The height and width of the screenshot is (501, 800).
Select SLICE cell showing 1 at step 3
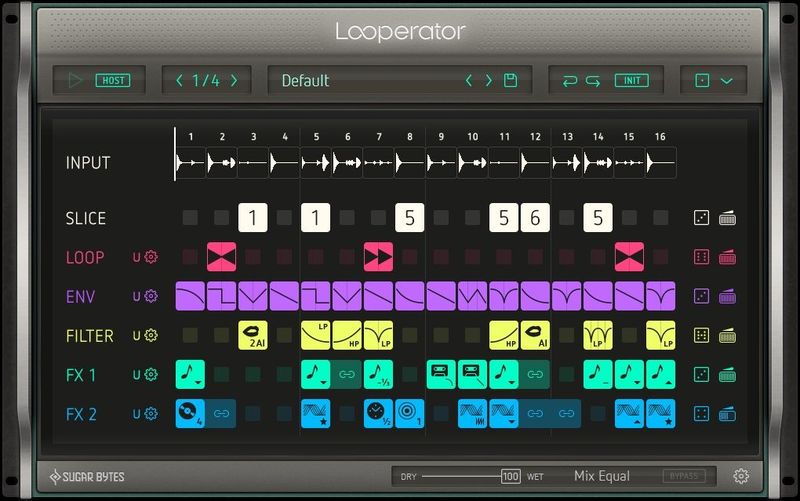click(x=253, y=218)
